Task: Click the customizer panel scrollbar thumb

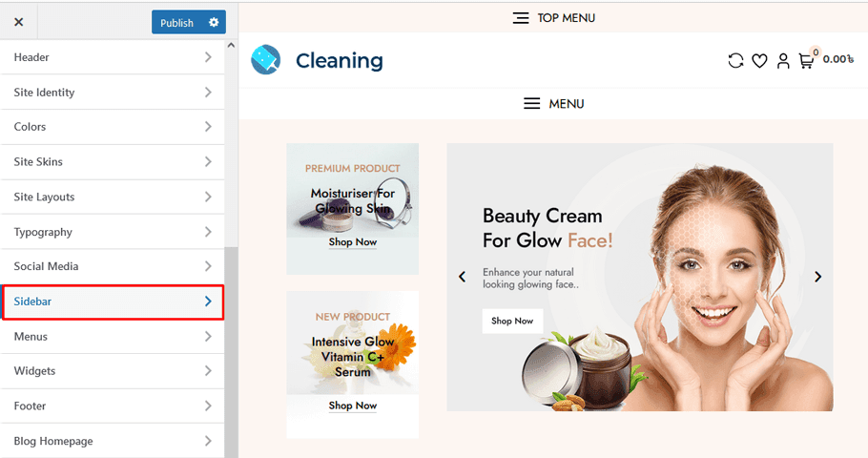Action: (232, 352)
